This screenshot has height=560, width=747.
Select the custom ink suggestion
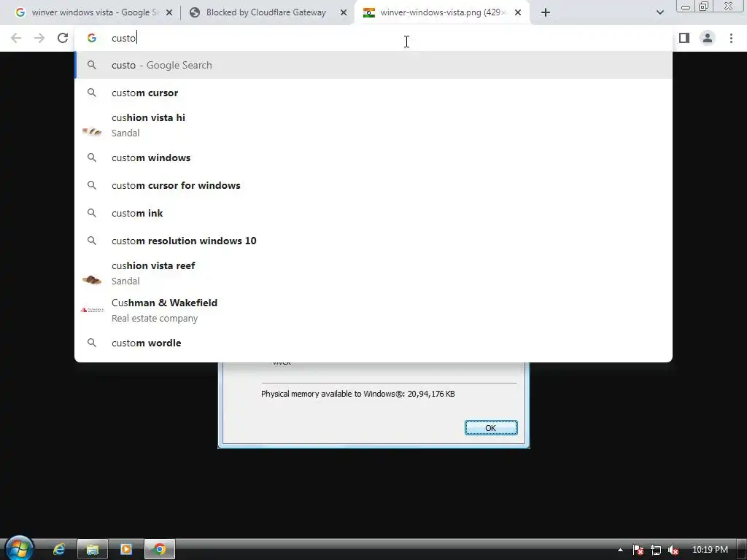tap(373, 213)
